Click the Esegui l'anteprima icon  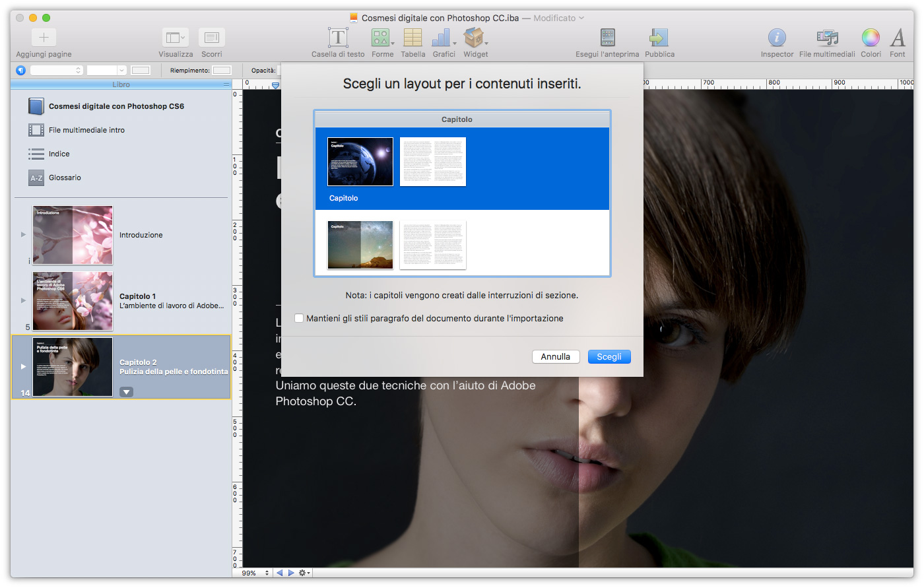[608, 38]
